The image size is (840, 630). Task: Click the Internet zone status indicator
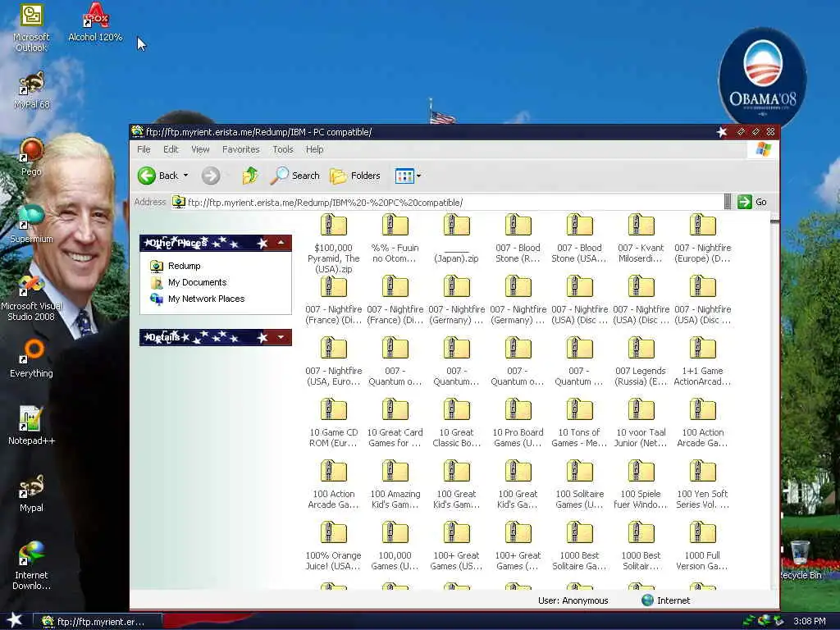(666, 600)
